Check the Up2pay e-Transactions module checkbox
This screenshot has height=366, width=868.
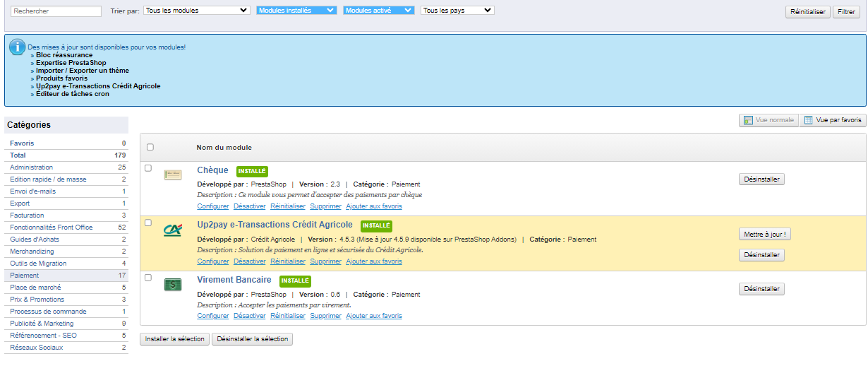click(x=148, y=223)
